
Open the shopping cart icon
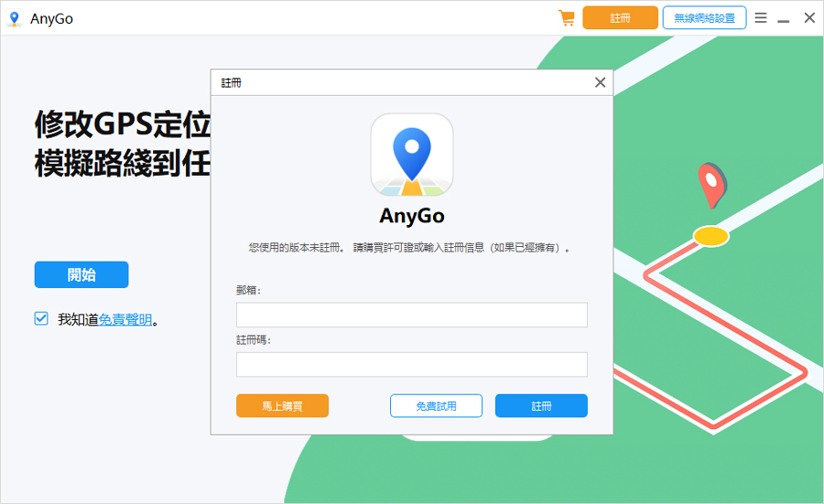point(567,18)
